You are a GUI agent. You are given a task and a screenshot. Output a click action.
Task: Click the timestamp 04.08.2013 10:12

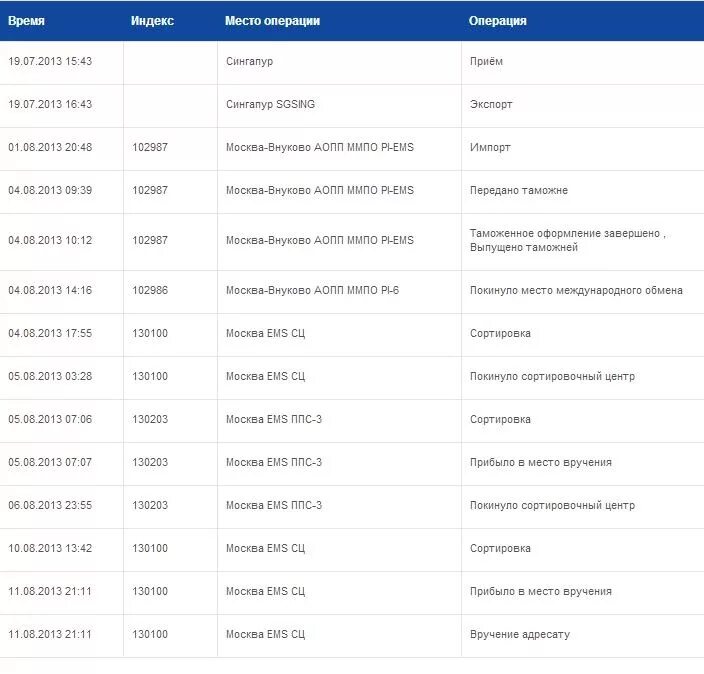pyautogui.click(x=50, y=240)
